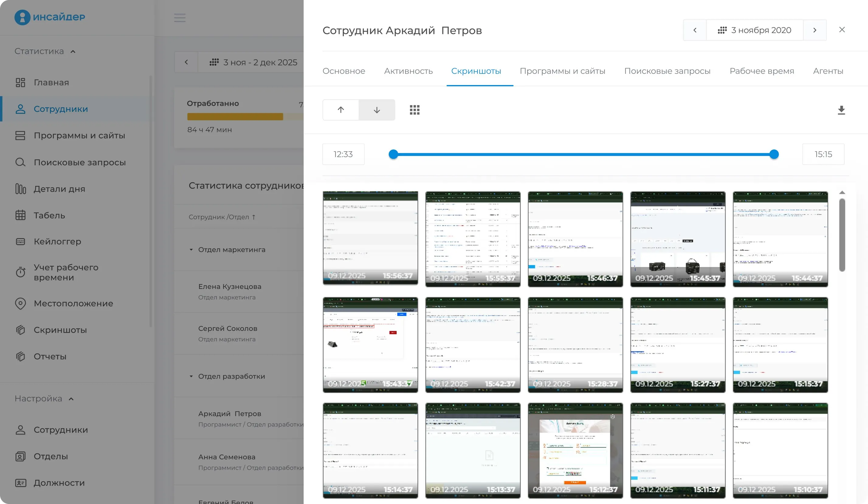Open the 3 ноября 2020 date picker
868x504 pixels.
(x=754, y=30)
